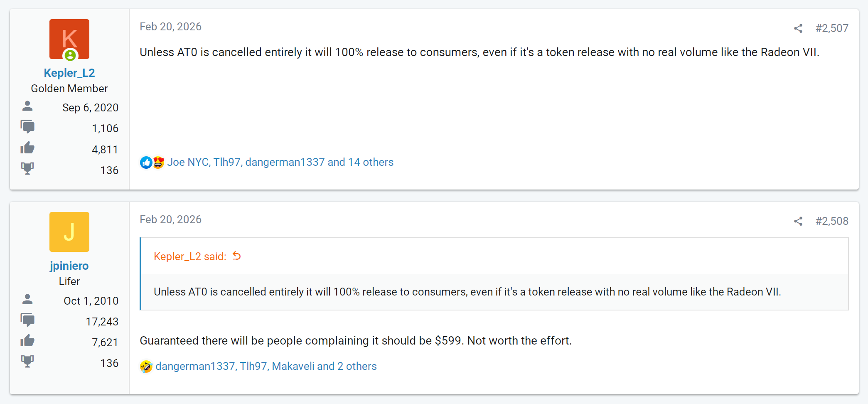Click jpiniero's yellow J avatar
The image size is (868, 404).
click(x=69, y=232)
